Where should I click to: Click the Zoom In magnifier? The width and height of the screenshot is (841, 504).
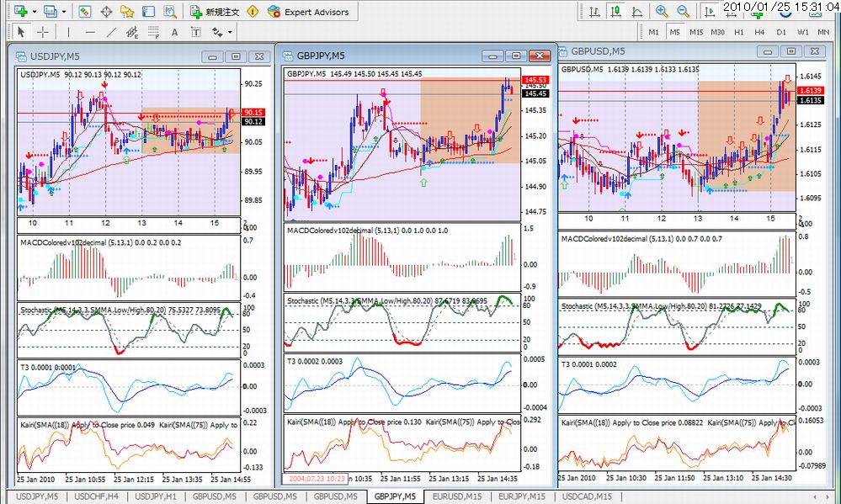tap(662, 11)
